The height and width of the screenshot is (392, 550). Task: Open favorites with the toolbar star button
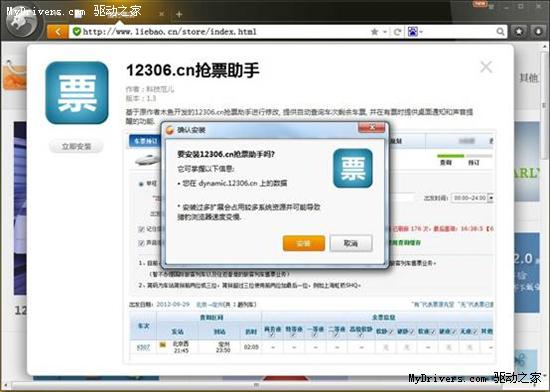coord(519,32)
